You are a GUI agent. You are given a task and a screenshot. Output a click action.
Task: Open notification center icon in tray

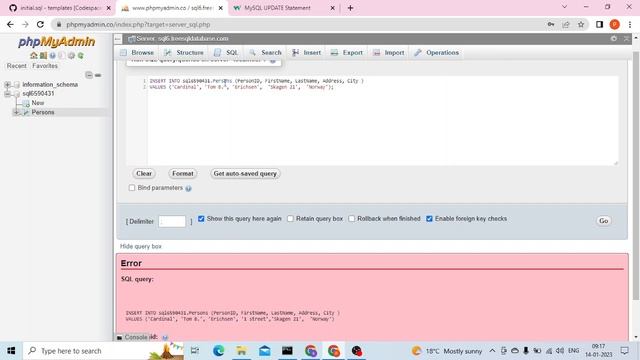[624, 351]
